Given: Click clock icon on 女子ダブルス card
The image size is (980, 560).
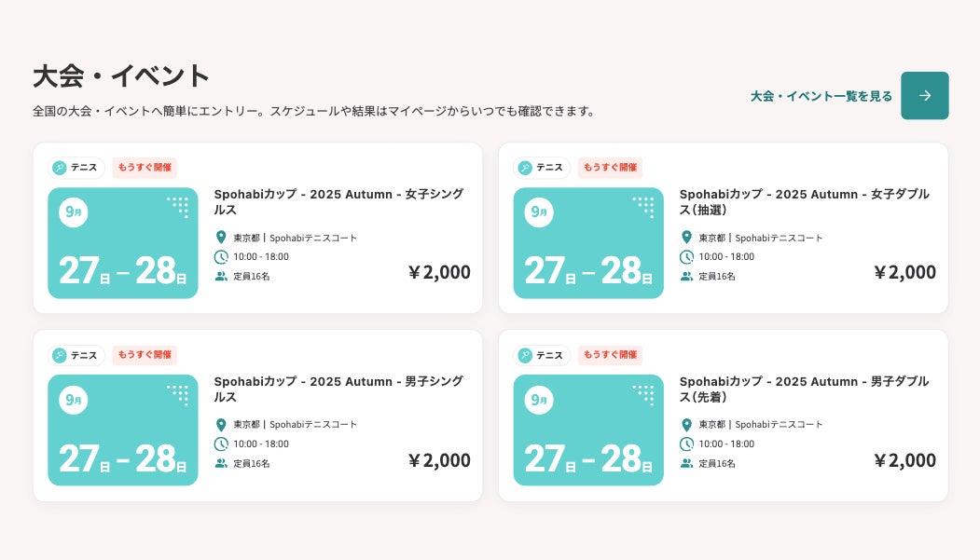Looking at the screenshot, I should [x=686, y=257].
